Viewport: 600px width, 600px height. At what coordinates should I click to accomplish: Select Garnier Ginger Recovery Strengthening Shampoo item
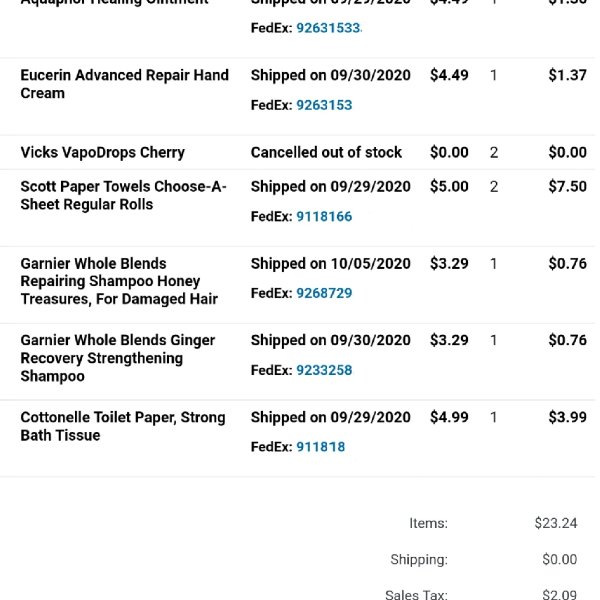coord(118,358)
